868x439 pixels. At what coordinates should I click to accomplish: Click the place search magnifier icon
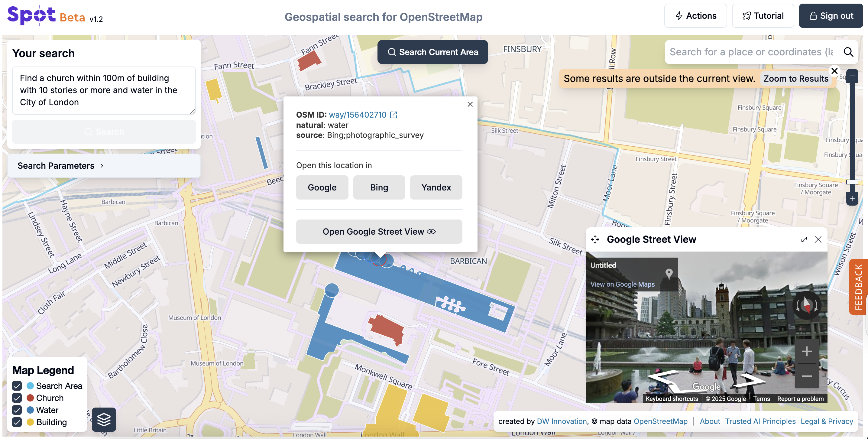tap(848, 52)
